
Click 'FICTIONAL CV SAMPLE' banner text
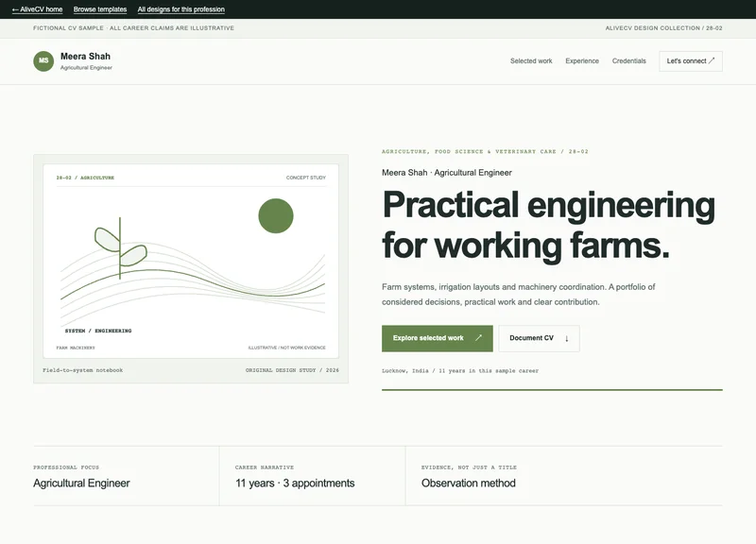pos(133,28)
